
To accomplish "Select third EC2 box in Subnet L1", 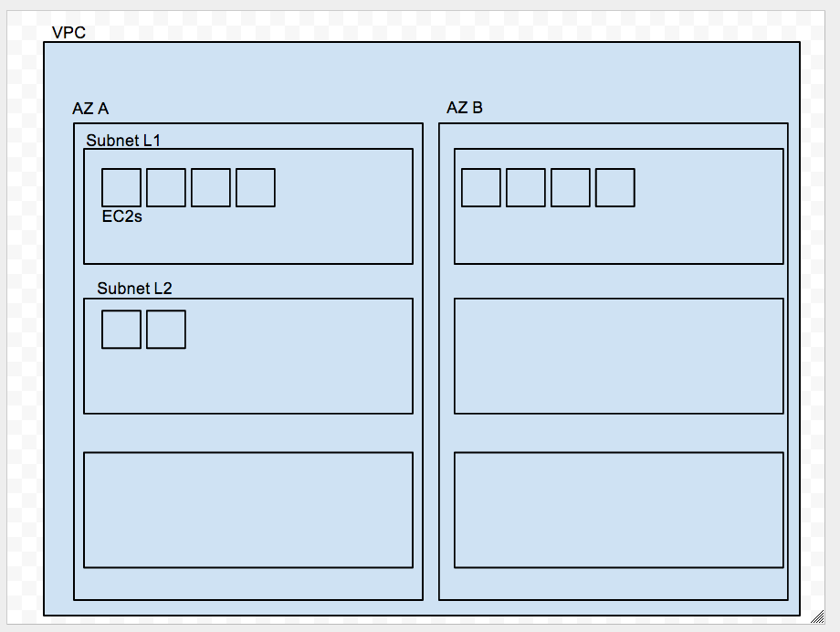I will pos(211,187).
